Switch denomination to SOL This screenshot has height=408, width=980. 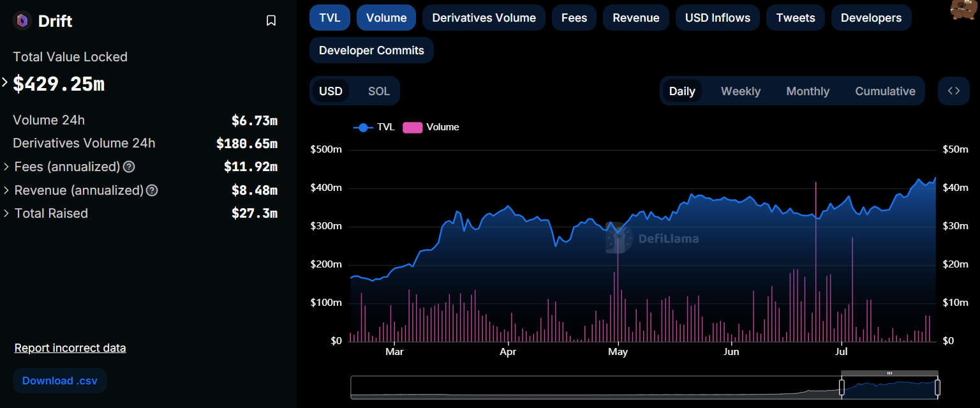click(x=378, y=91)
